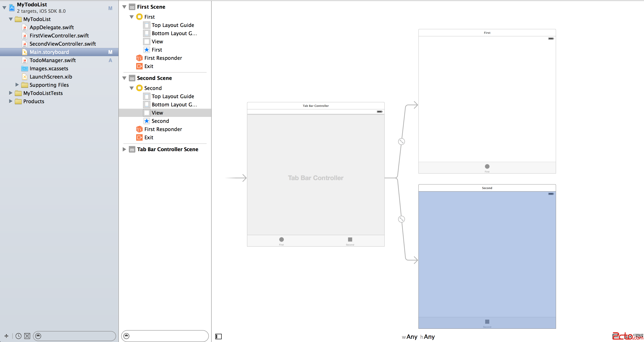This screenshot has height=342, width=644.
Task: Click the recent files clock filter icon
Action: coord(18,336)
